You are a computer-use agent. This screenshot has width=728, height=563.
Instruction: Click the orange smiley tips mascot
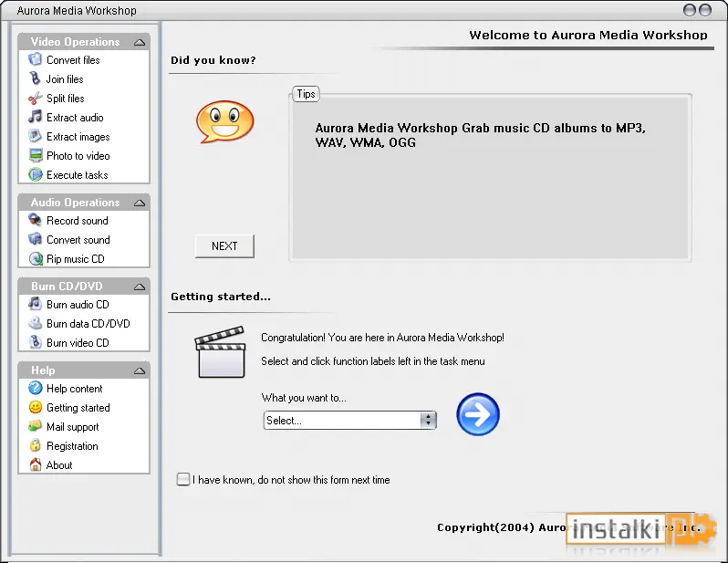[225, 121]
